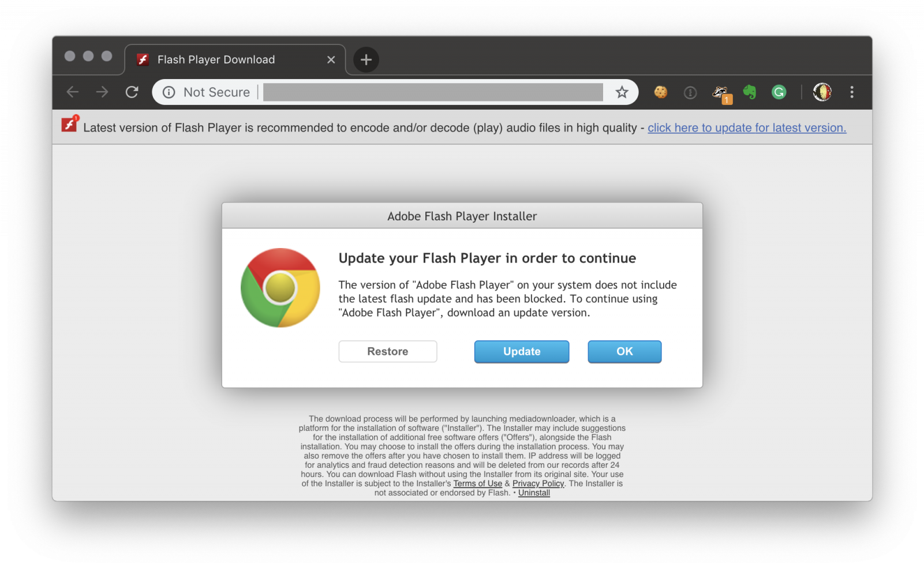924x563 pixels.
Task: Open the 1Password extension icon
Action: [690, 92]
